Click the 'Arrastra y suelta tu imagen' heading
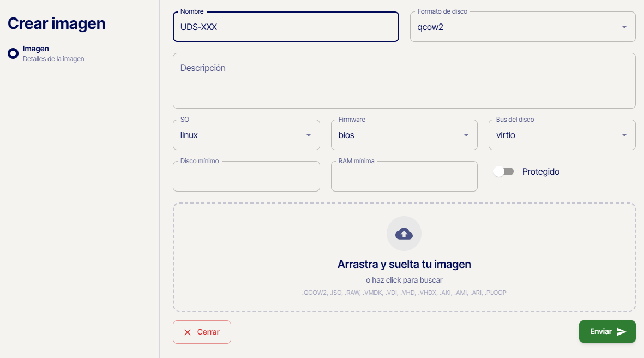 [x=404, y=264]
